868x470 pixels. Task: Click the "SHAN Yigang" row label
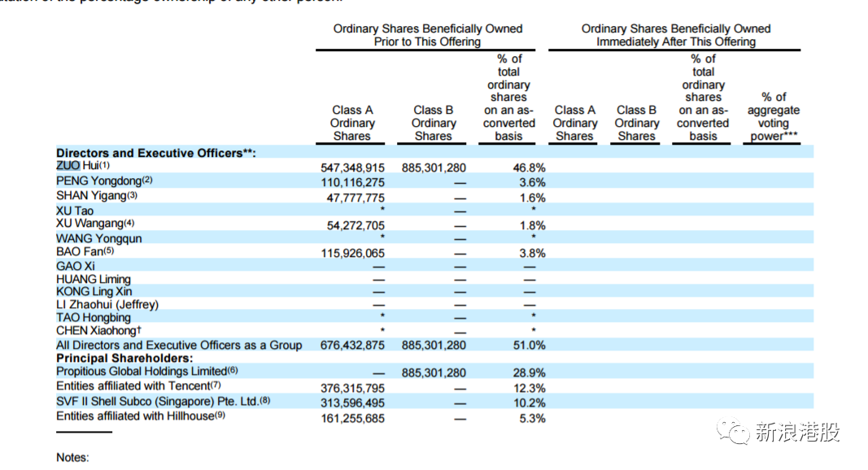(x=91, y=196)
